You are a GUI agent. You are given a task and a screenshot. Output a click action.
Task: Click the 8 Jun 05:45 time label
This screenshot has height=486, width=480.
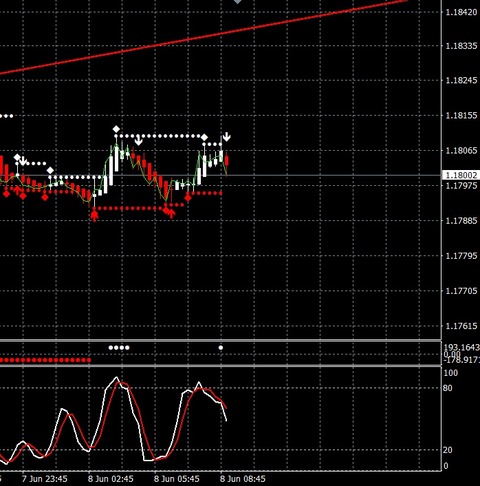tap(177, 479)
